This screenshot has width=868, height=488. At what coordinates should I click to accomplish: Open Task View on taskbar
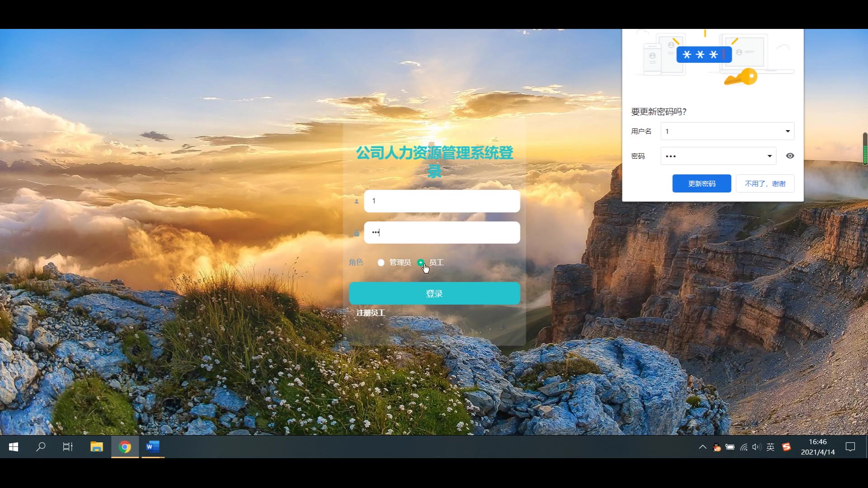(x=68, y=447)
